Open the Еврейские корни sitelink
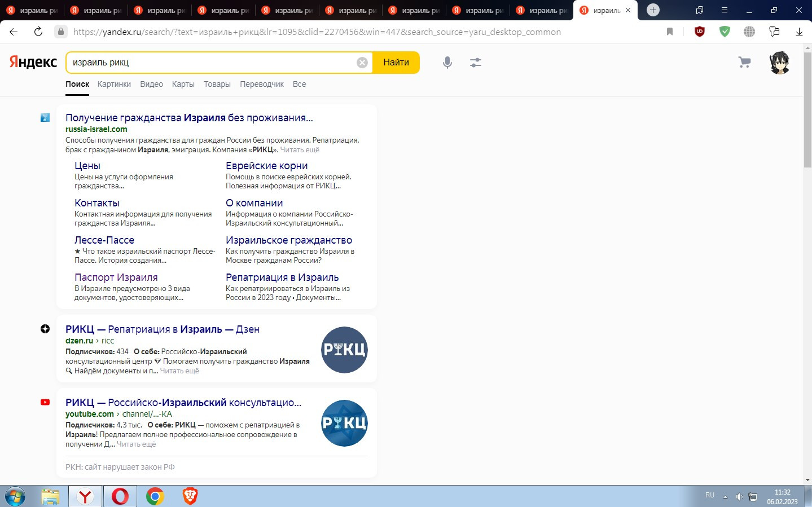 (x=267, y=166)
